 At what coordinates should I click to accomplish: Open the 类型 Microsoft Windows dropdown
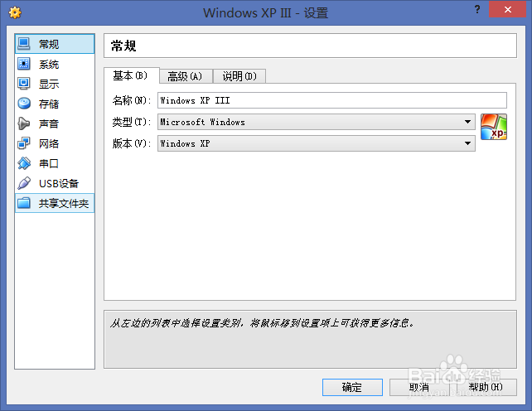point(317,122)
